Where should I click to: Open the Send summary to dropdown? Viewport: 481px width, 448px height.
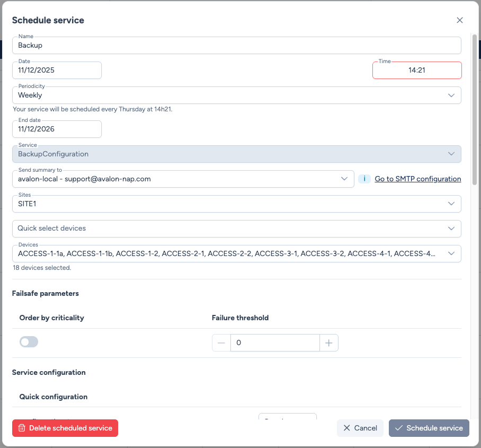[x=344, y=179]
